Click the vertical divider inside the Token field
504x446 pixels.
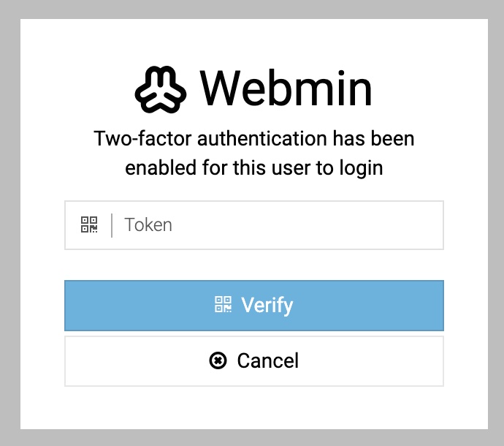point(112,225)
